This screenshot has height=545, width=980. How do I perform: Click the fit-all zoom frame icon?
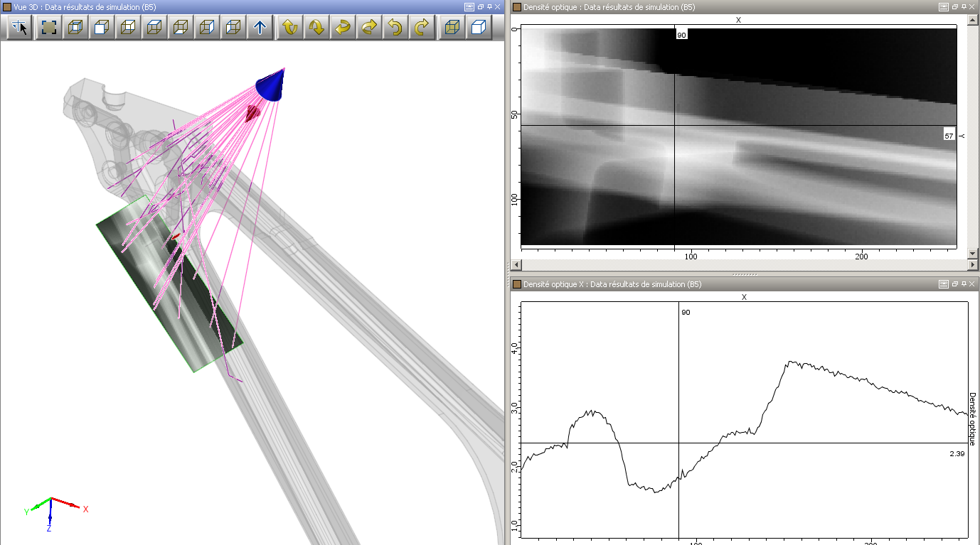click(x=48, y=28)
